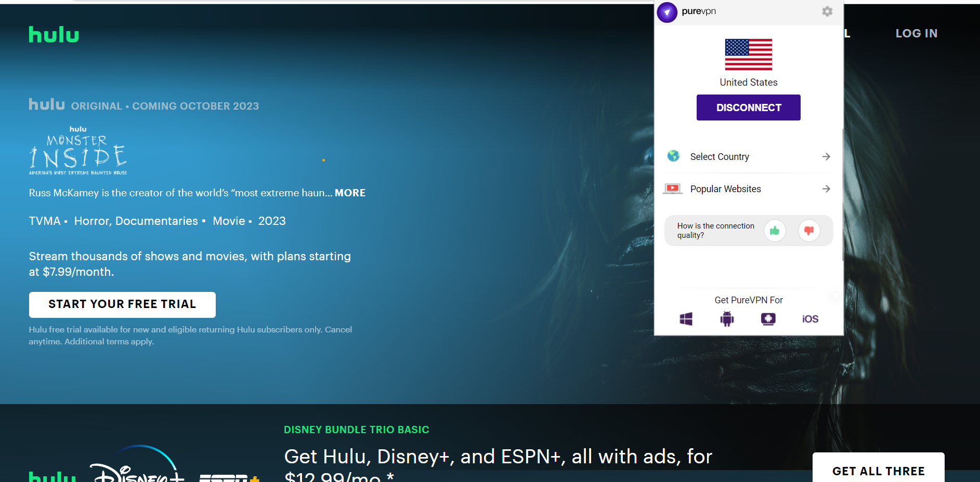This screenshot has height=482, width=980.
Task: Click the Hulu logo
Action: tap(54, 34)
